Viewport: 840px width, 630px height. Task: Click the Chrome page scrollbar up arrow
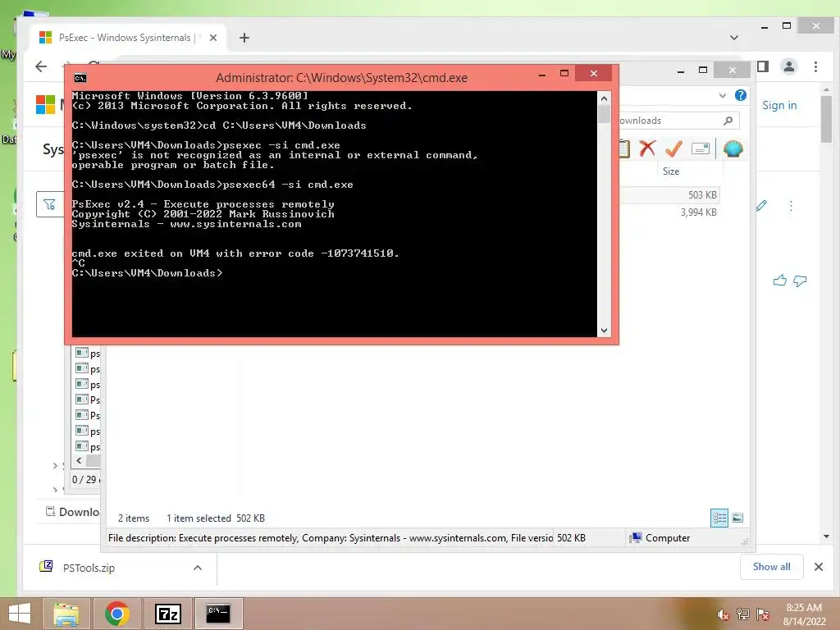(x=825, y=89)
